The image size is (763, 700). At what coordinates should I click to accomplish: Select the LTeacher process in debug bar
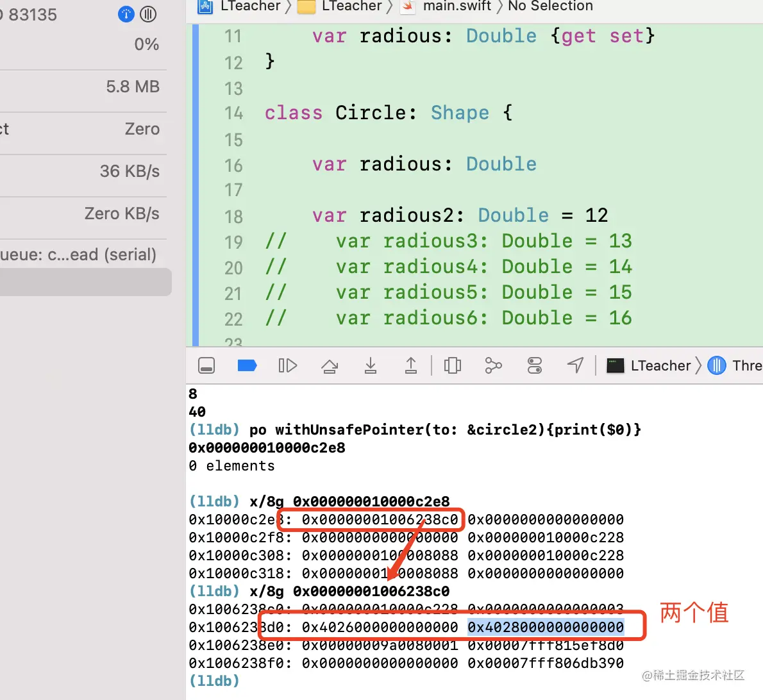649,365
